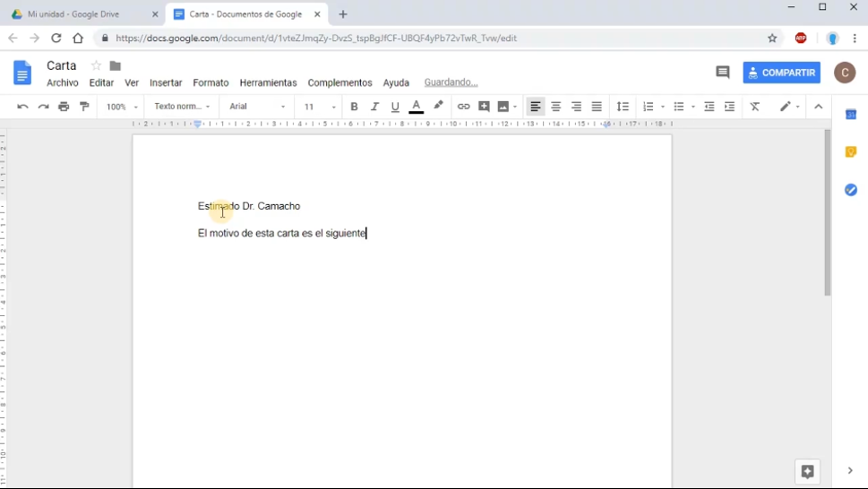Clear formatting with the crossed-out T icon

[755, 107]
